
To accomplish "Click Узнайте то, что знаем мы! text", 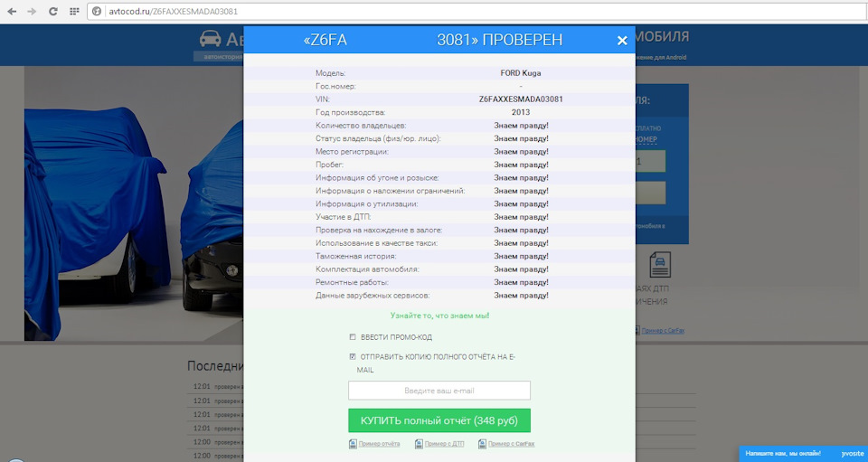I will tap(439, 316).
